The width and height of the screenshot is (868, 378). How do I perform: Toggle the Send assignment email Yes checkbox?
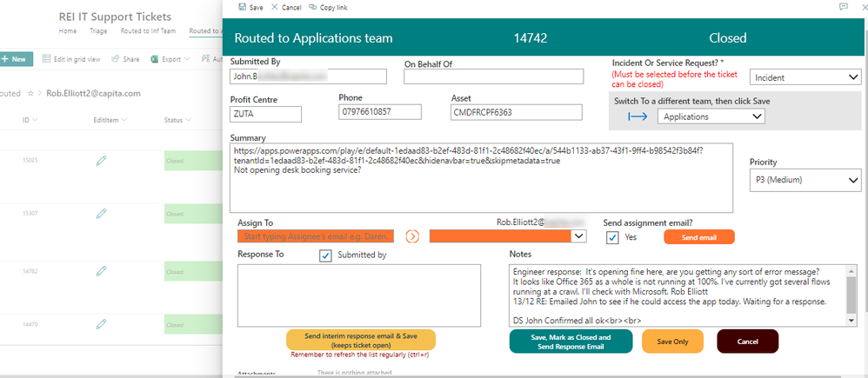[612, 237]
